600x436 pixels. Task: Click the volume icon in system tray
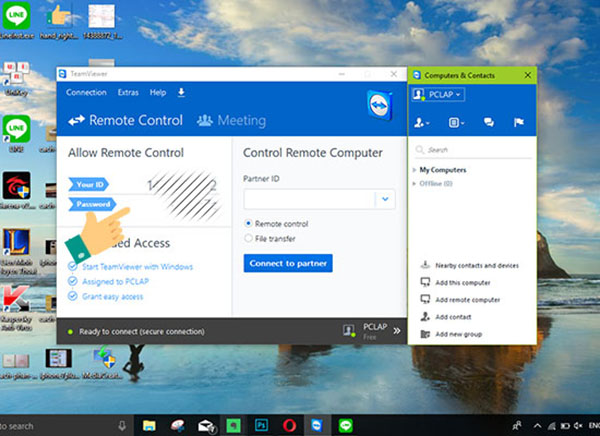tap(578, 426)
